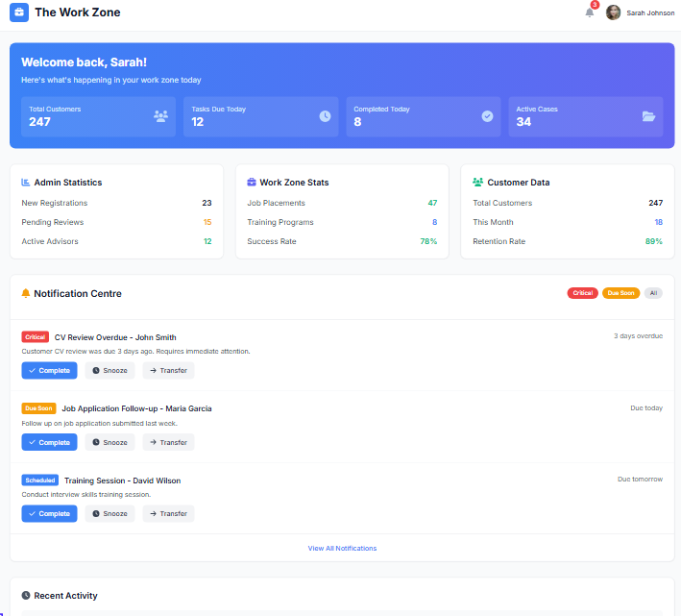
Task: Complete the CV Review Overdue task
Action: click(49, 371)
